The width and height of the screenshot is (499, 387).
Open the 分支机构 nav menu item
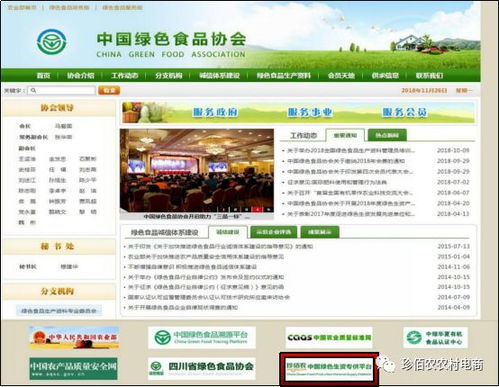[169, 76]
